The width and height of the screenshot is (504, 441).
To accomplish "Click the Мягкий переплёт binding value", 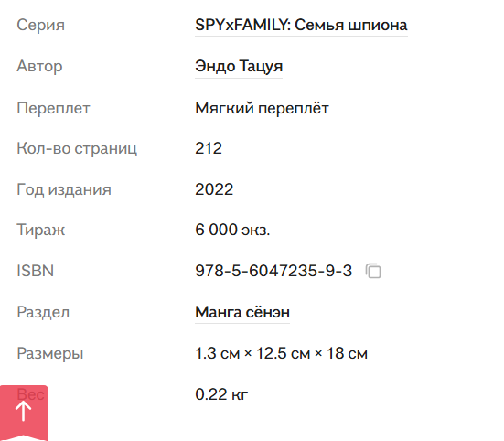I will pos(262,108).
